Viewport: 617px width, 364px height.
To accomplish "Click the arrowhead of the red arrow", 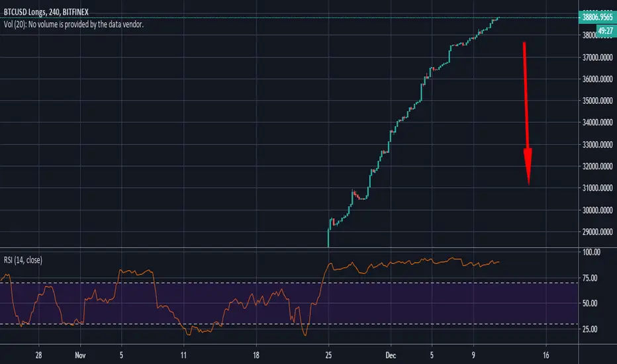I will [528, 166].
